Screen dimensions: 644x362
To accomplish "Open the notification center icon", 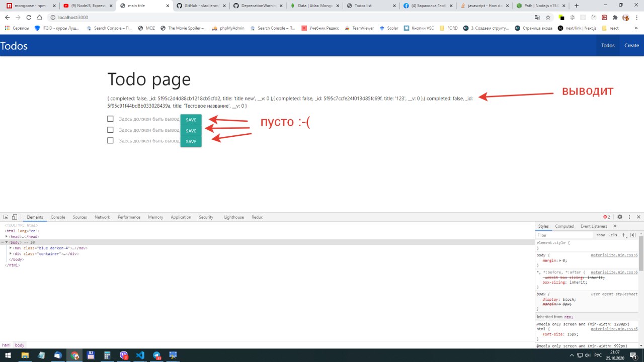I will pyautogui.click(x=634, y=355).
